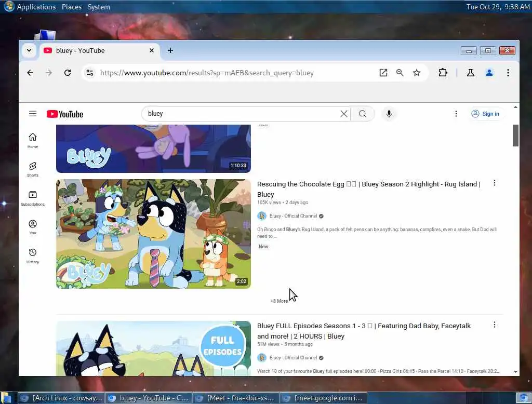
Task: Open the 1:10:33 Bluey video thumbnail
Action: [x=153, y=149]
